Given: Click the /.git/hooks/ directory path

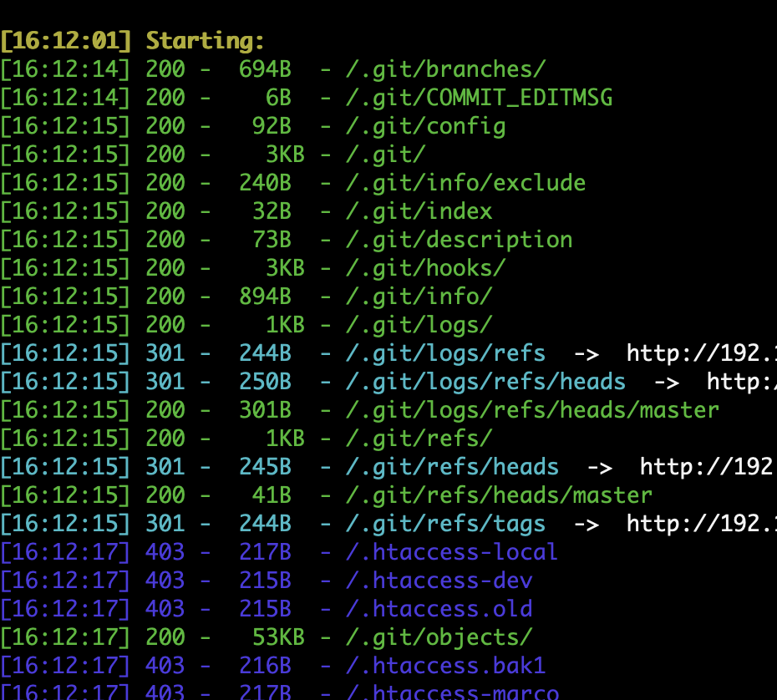Looking at the screenshot, I should click(424, 268).
